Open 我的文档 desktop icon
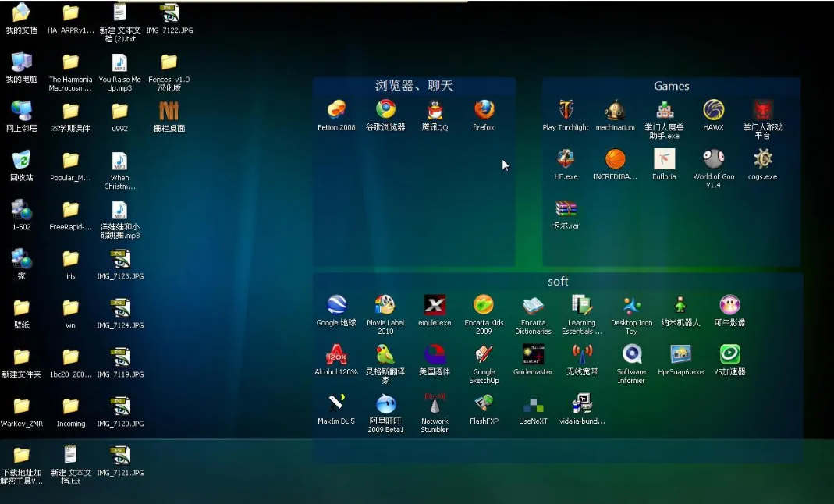This screenshot has width=834, height=504. 21,12
